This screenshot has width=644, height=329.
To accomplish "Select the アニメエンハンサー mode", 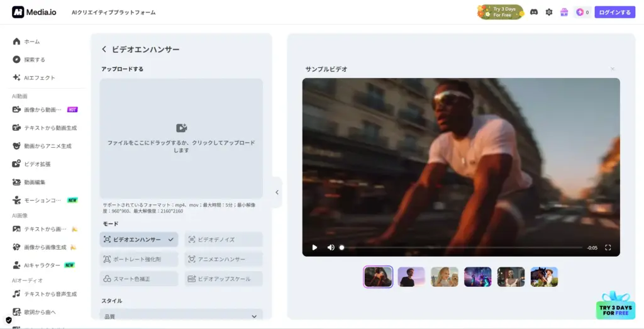I will click(223, 259).
